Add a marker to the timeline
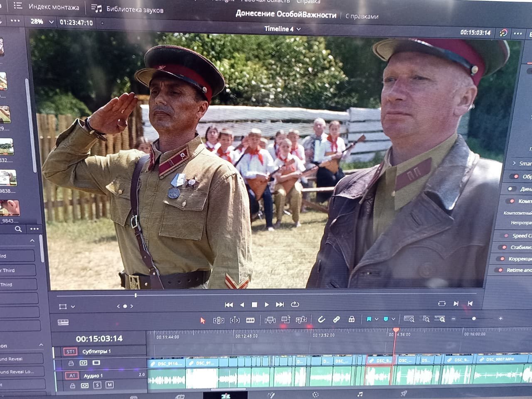This screenshot has width=532, height=399. (x=386, y=319)
